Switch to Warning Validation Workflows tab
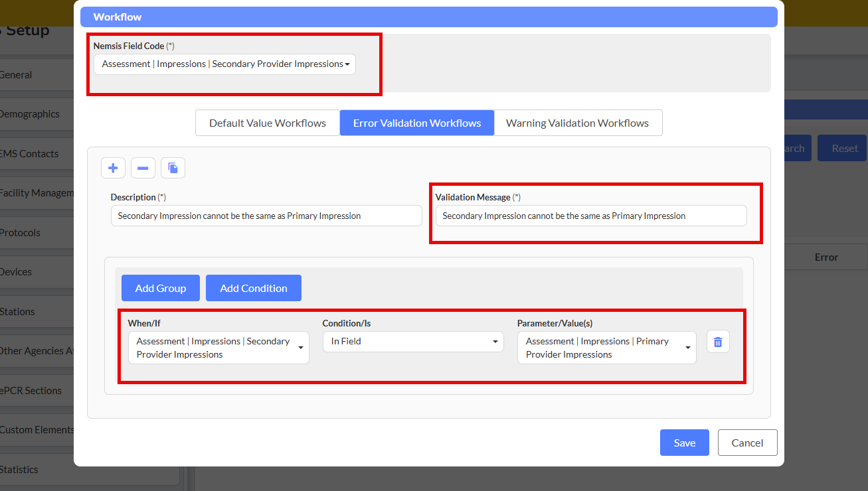 click(x=577, y=123)
